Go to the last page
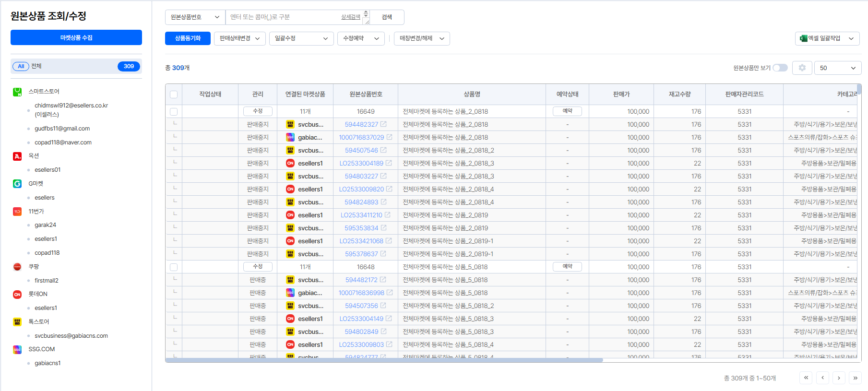 (855, 378)
